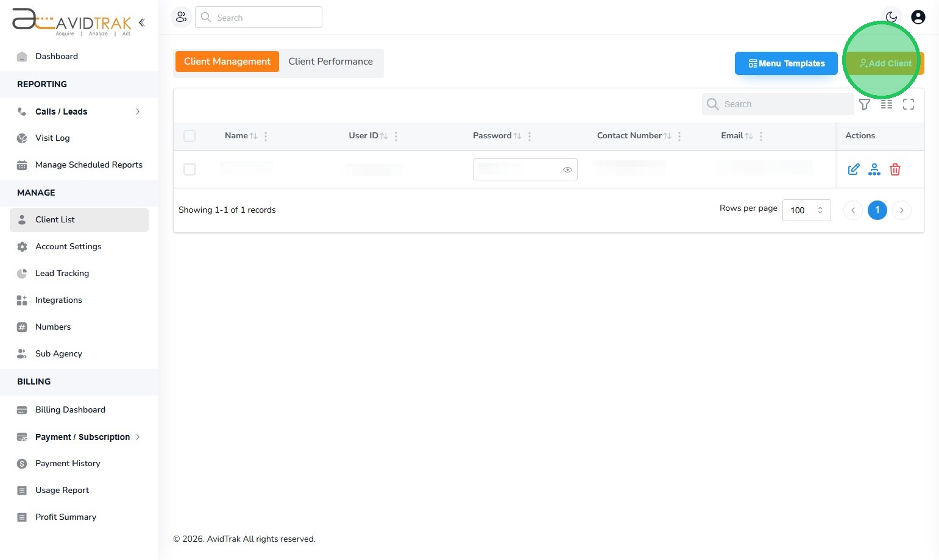The width and height of the screenshot is (939, 560).
Task: Click the Sub Agency people icon
Action: click(22, 354)
